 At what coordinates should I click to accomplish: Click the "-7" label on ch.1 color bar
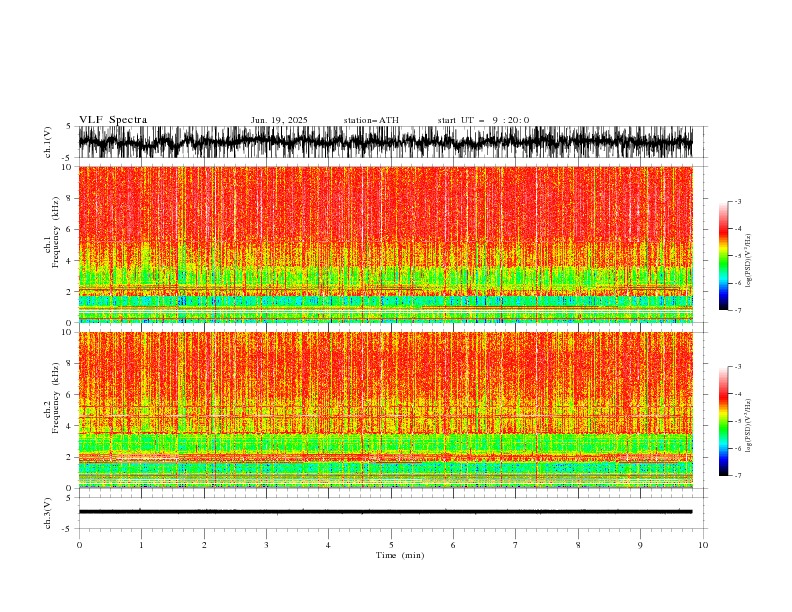[x=737, y=310]
